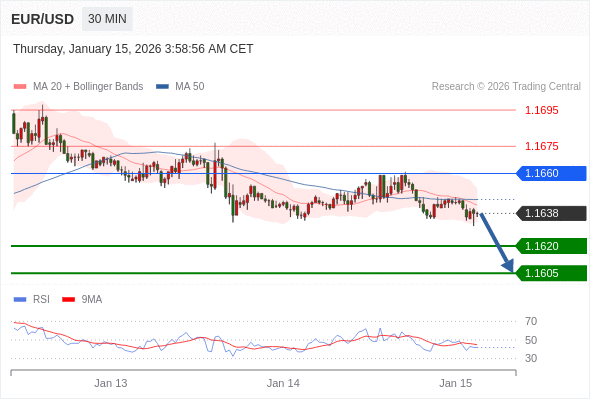Select the EUR/USD symbol title

coord(43,19)
